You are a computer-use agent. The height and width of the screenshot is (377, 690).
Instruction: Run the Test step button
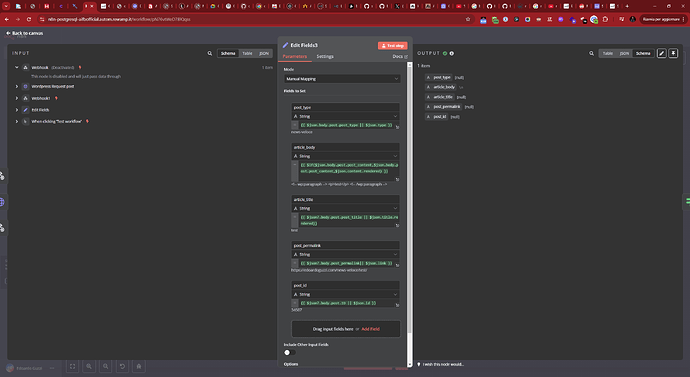pyautogui.click(x=393, y=45)
